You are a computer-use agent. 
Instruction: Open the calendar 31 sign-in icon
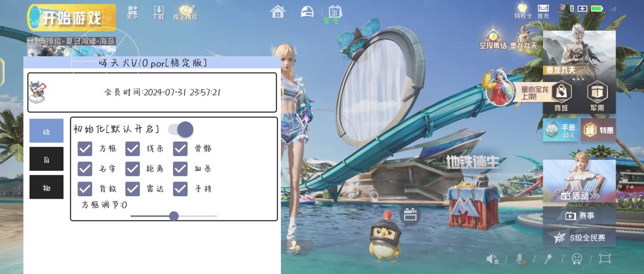[x=335, y=12]
